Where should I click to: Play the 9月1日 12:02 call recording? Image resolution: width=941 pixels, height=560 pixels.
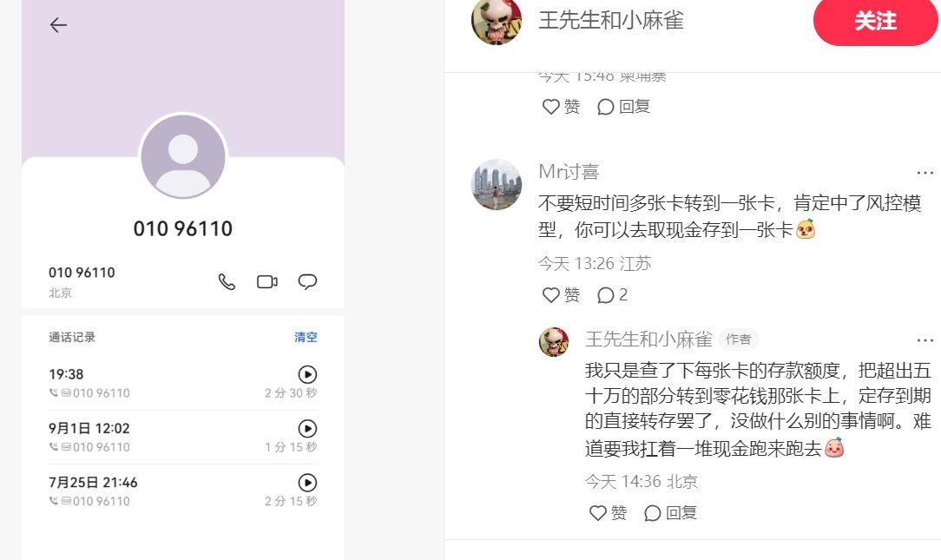coord(307,429)
